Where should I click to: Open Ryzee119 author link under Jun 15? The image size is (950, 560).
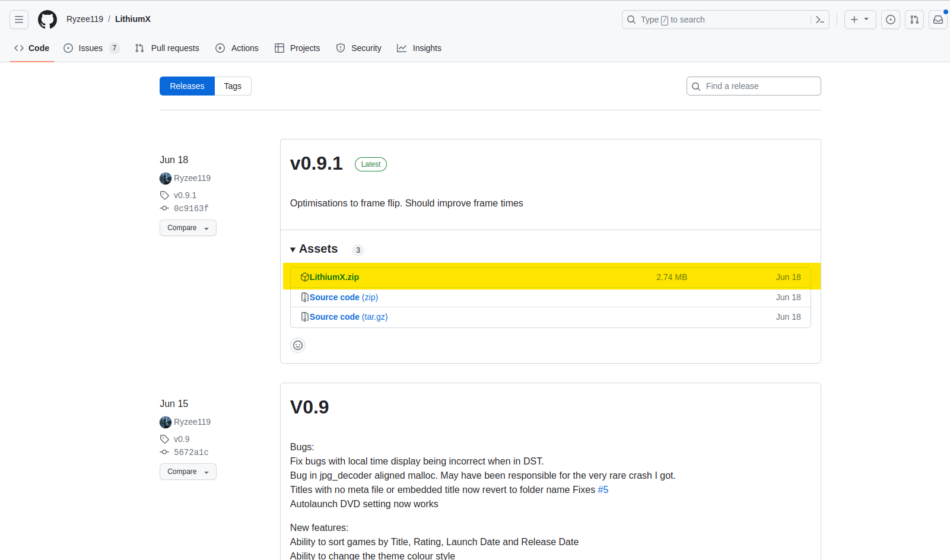pyautogui.click(x=192, y=422)
